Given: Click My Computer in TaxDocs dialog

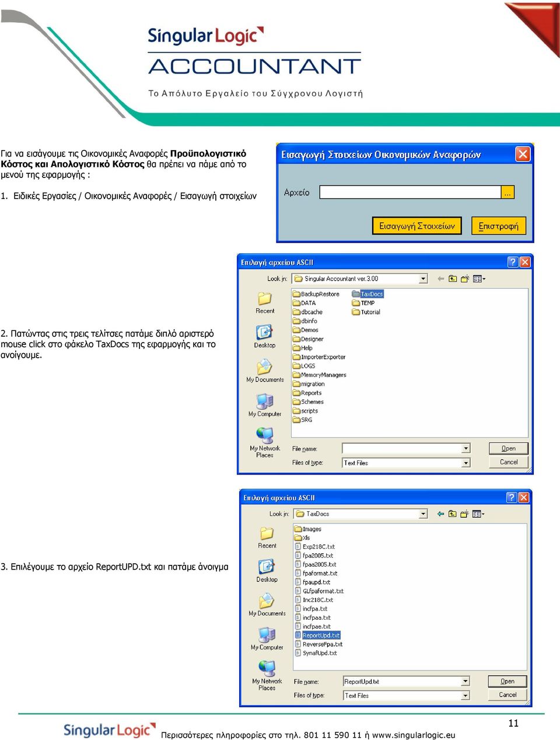Looking at the screenshot, I should click(x=267, y=639).
